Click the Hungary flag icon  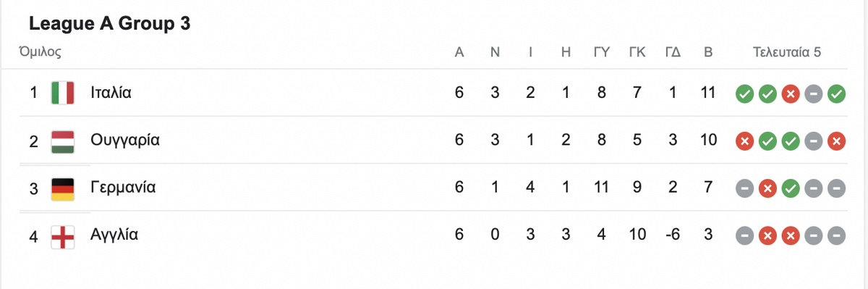63,141
